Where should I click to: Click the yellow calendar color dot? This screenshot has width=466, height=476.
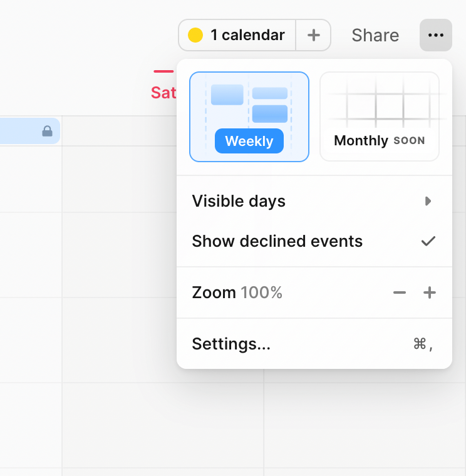(x=195, y=35)
